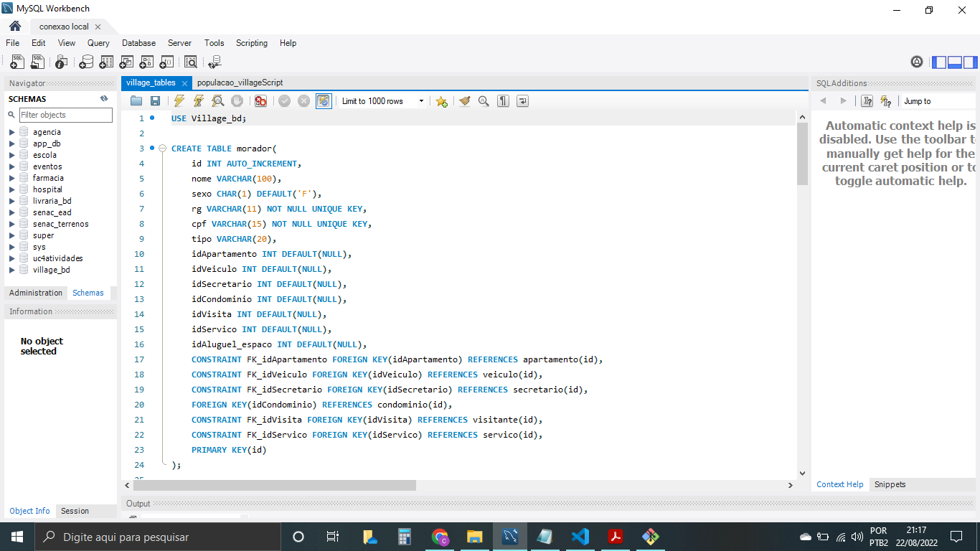Open the table data search icon
Viewport: 980px width, 551px height.
click(191, 62)
